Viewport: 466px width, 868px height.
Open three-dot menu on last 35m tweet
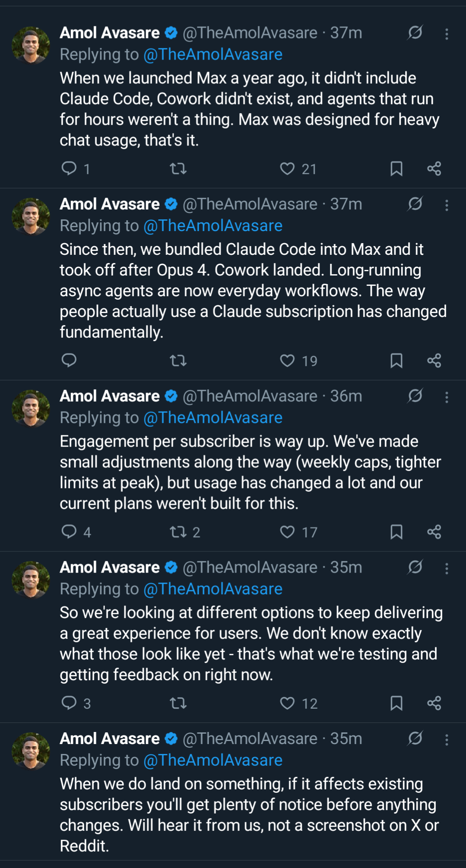click(x=447, y=739)
